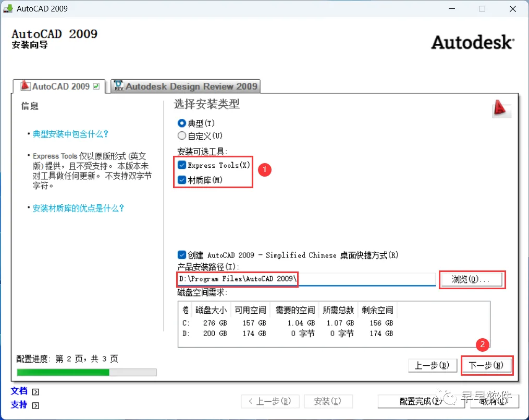The width and height of the screenshot is (529, 420).
Task: Click the 1.04 GB required space cell
Action: [x=301, y=323]
